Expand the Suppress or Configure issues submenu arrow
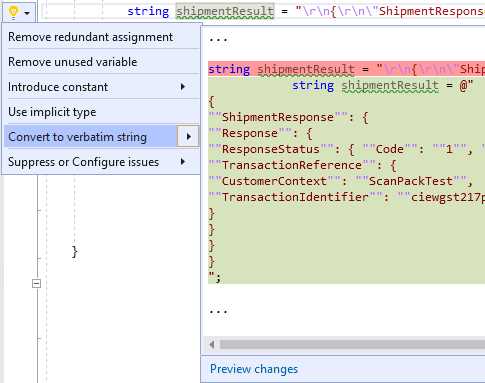The width and height of the screenshot is (485, 383). [183, 162]
